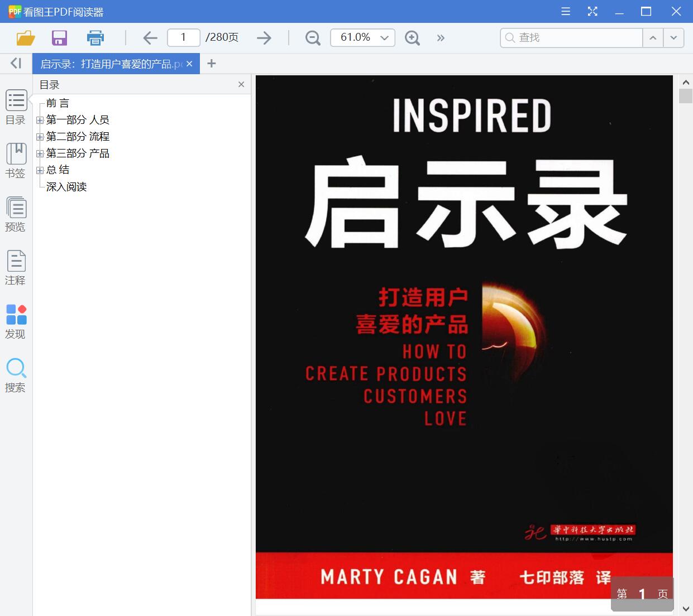The height and width of the screenshot is (616, 693).
Task: Collapse the sidebar with the left arrow
Action: pos(16,64)
